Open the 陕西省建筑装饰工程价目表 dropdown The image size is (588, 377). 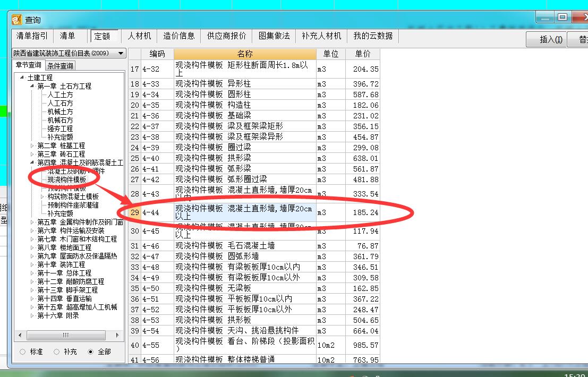click(x=121, y=53)
